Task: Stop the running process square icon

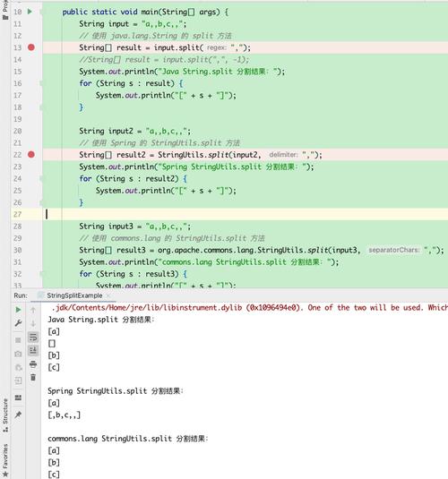Action: click(x=18, y=340)
